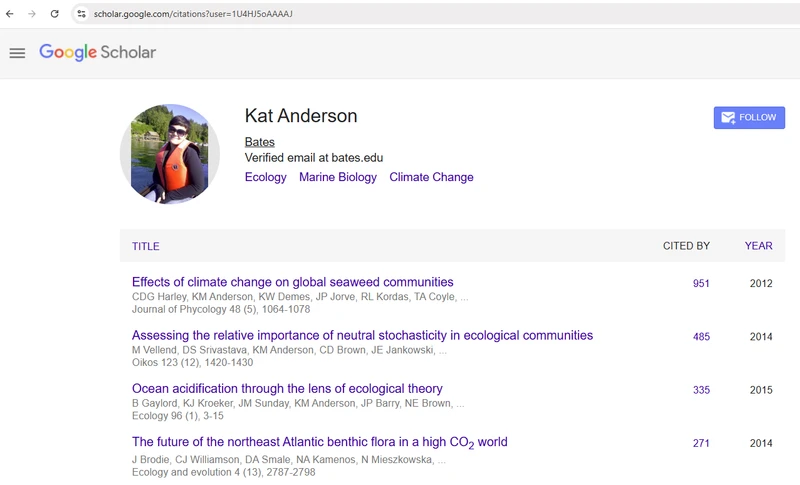Click the Google Scholar logo
Viewport: 800px width, 485px height.
tap(97, 52)
